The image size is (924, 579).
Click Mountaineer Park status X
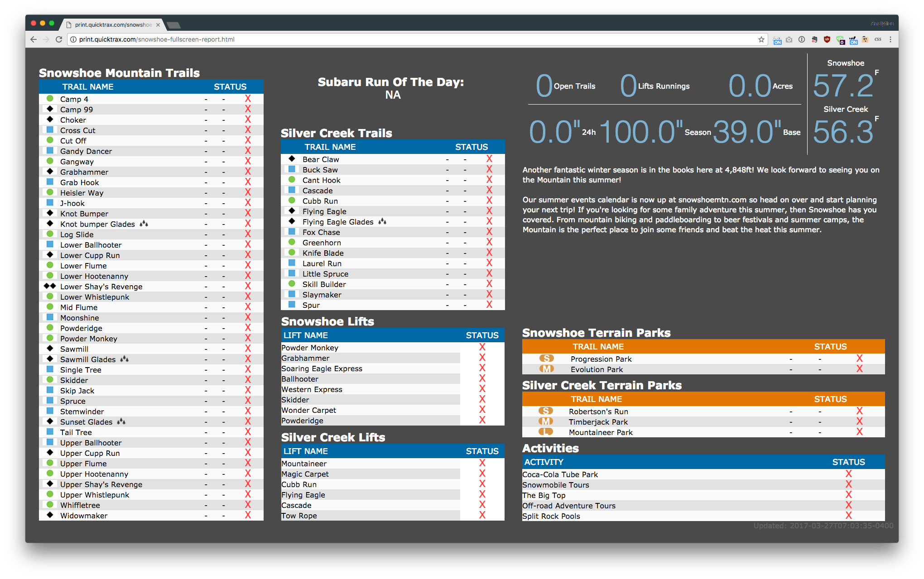point(859,432)
